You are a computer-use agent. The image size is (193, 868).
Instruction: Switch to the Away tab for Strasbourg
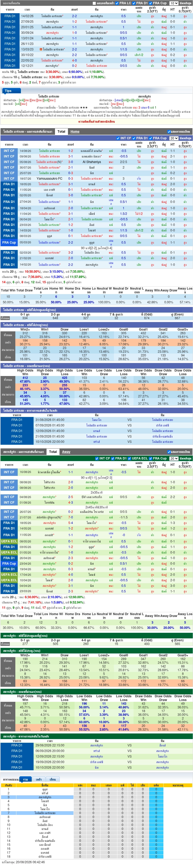[66, 452]
